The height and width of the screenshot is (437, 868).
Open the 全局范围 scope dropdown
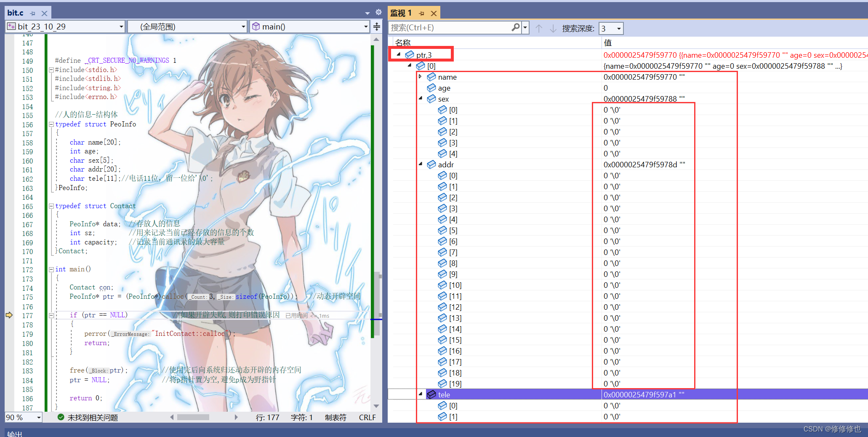[x=187, y=27]
